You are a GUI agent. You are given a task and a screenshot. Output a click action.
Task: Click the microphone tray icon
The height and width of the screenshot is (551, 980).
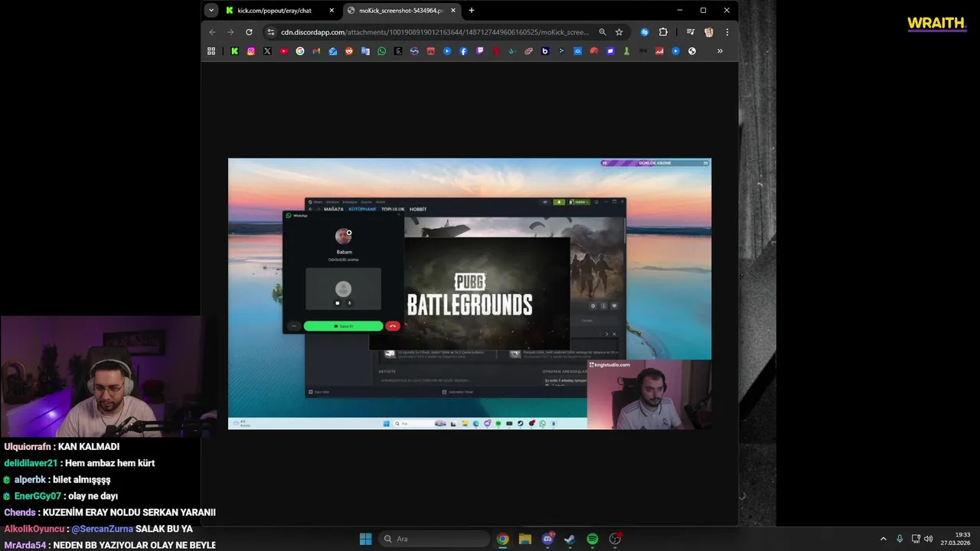(x=900, y=539)
